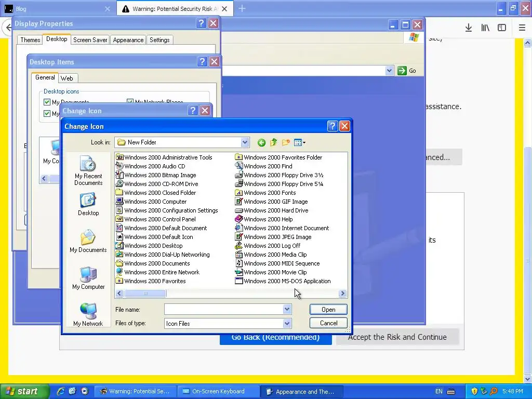Select Windows 2000 Default Icon file
Viewport: 532px width, 399px height.
(155, 236)
